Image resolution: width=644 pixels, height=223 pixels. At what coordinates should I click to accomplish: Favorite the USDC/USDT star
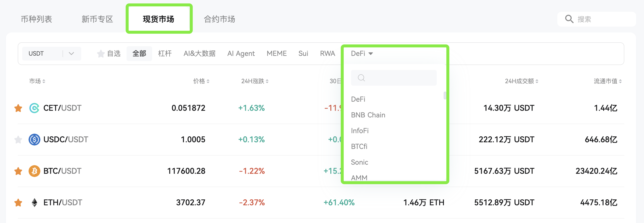(18, 140)
